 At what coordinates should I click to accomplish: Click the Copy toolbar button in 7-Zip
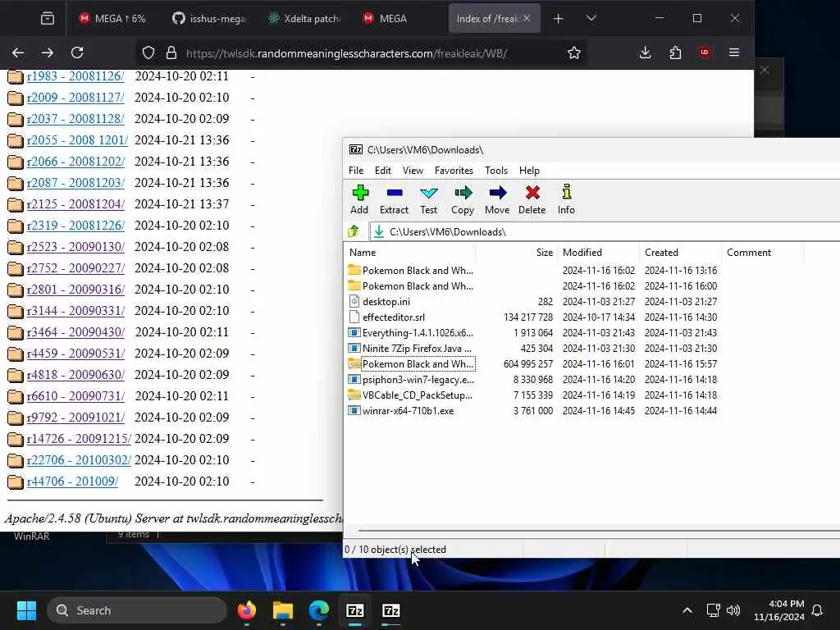pyautogui.click(x=463, y=199)
